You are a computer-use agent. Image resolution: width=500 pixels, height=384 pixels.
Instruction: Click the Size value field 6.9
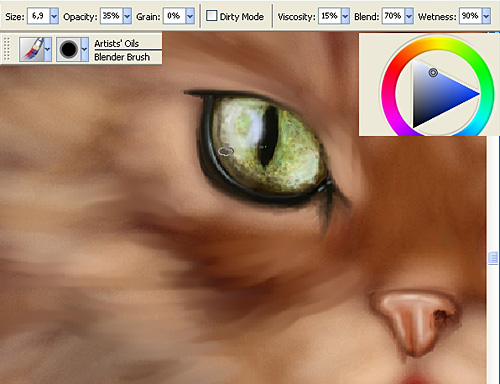39,16
